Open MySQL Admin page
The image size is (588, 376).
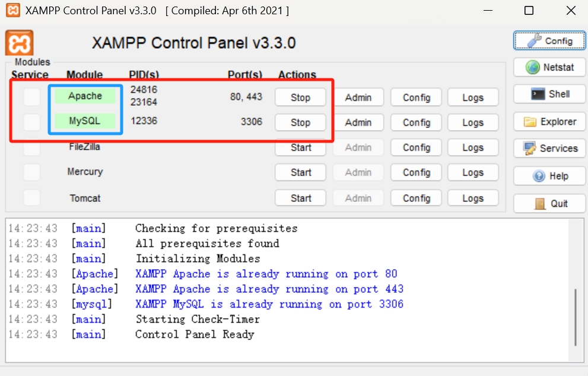tap(358, 122)
